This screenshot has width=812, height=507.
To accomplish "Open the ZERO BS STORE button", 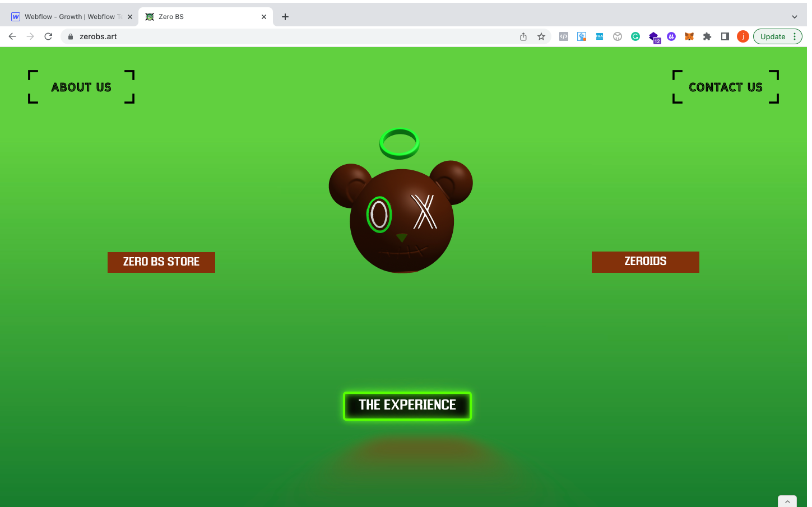I will (161, 262).
